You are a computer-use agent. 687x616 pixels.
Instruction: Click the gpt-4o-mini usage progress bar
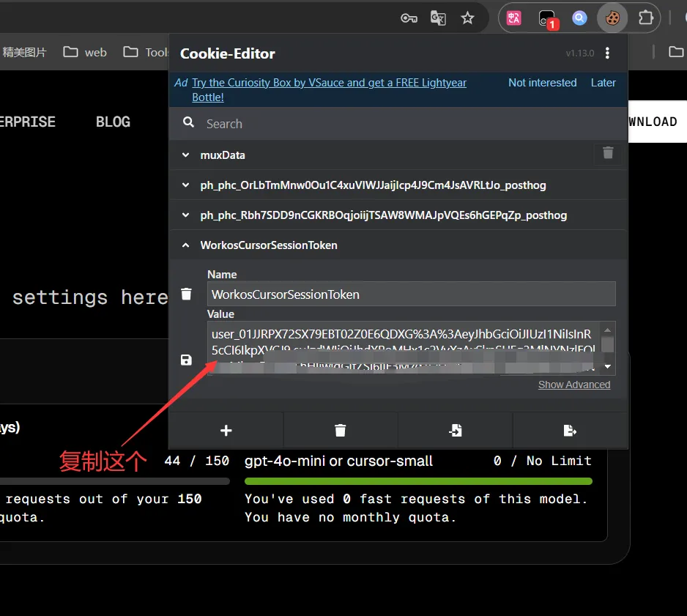point(418,481)
